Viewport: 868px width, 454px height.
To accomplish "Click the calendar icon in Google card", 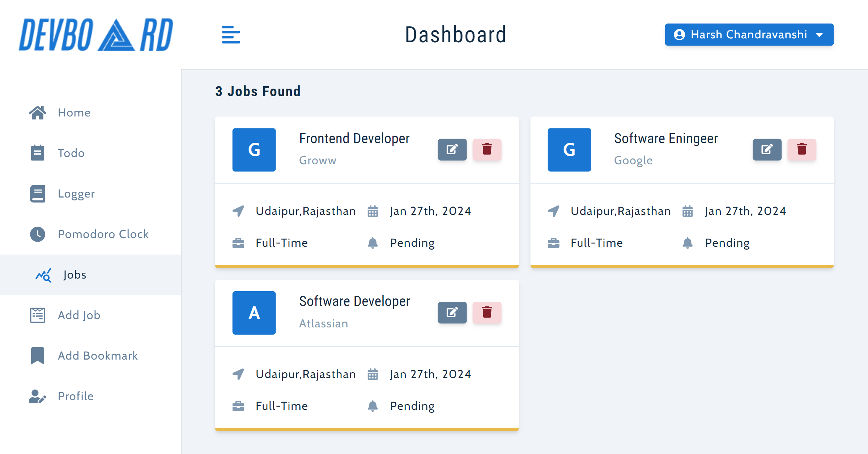I will tap(688, 211).
